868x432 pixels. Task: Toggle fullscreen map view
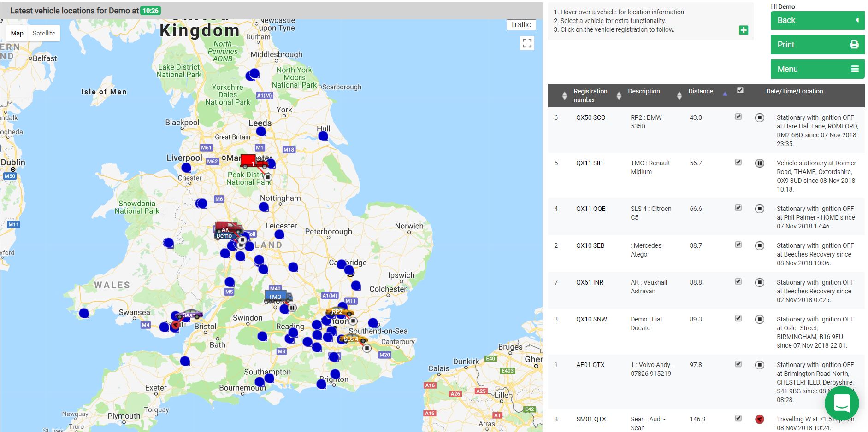pos(527,43)
